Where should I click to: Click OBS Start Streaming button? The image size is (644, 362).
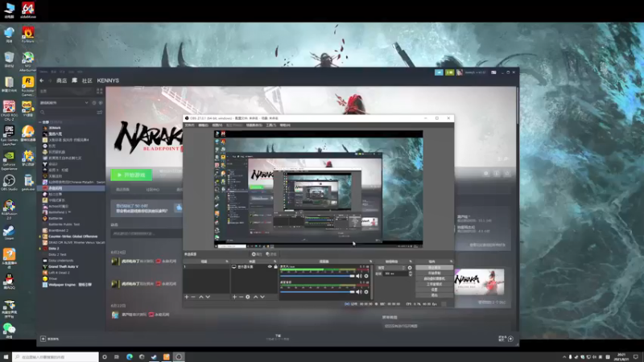[434, 268]
